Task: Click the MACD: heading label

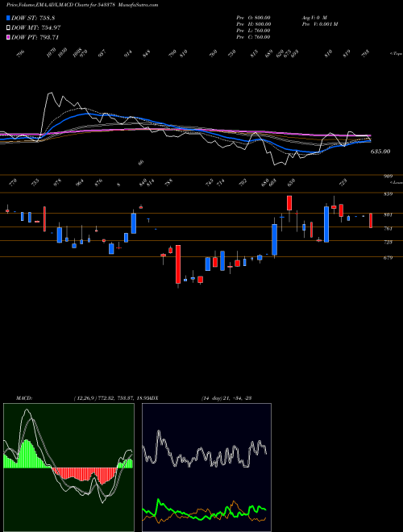Action: [23, 398]
